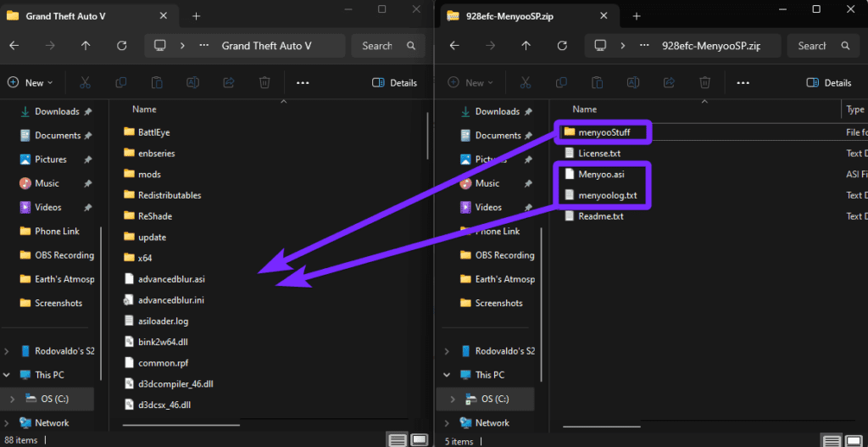
Task: Select the Menyoo.asi file
Action: (x=603, y=174)
